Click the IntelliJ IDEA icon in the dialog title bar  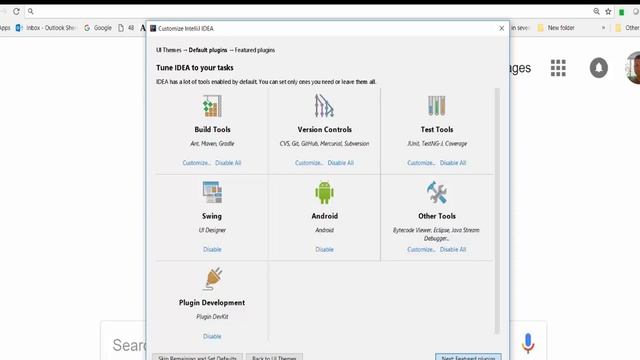[x=153, y=28]
